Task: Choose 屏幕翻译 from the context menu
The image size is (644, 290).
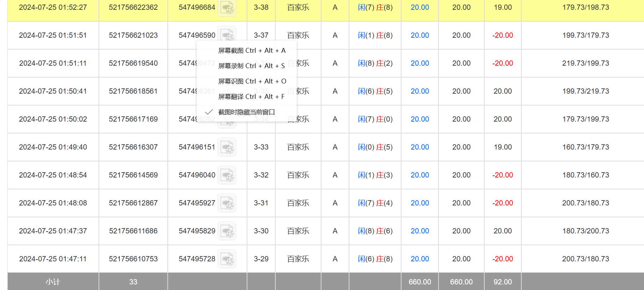Action: 251,97
